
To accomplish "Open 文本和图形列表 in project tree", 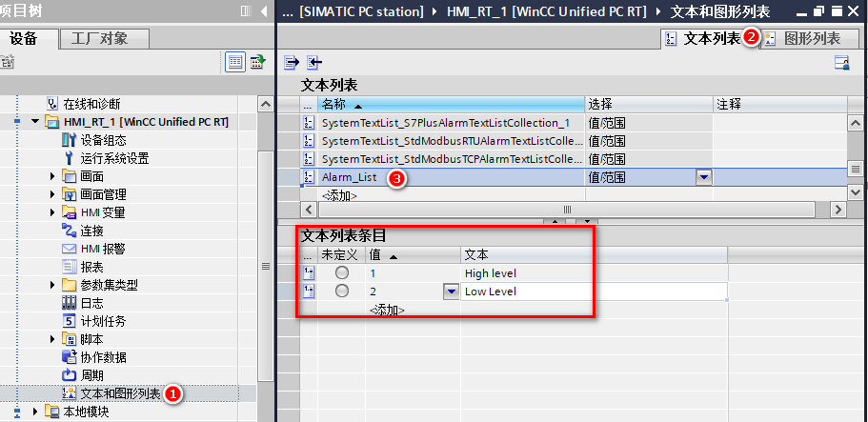I will [119, 392].
